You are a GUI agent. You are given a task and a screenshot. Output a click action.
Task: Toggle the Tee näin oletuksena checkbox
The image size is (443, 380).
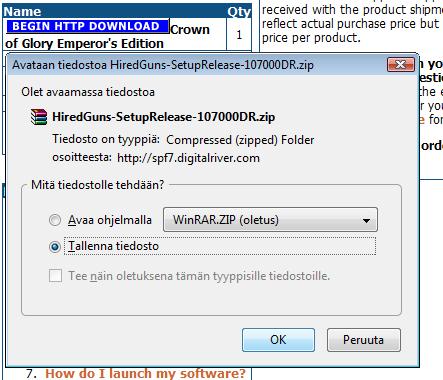[55, 276]
